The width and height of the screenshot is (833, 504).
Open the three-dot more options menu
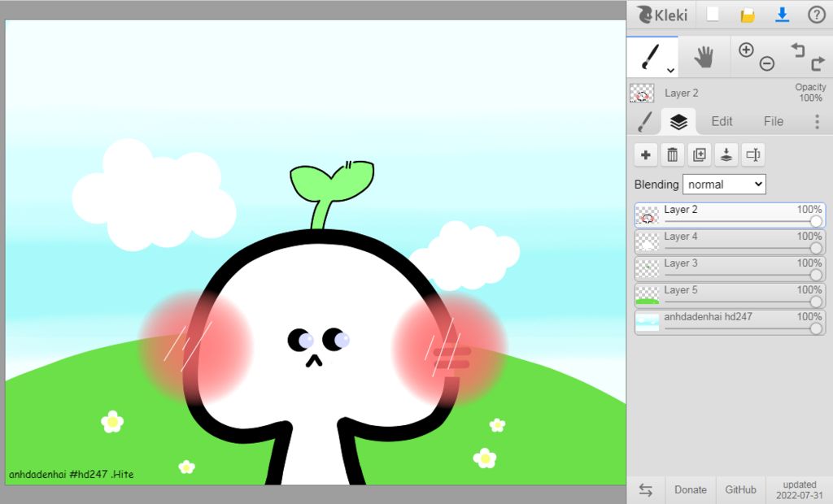817,122
